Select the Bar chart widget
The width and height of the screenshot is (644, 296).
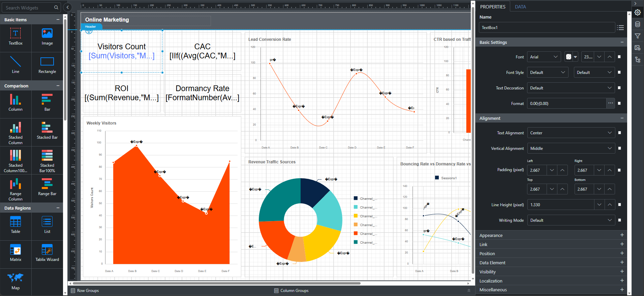47,103
